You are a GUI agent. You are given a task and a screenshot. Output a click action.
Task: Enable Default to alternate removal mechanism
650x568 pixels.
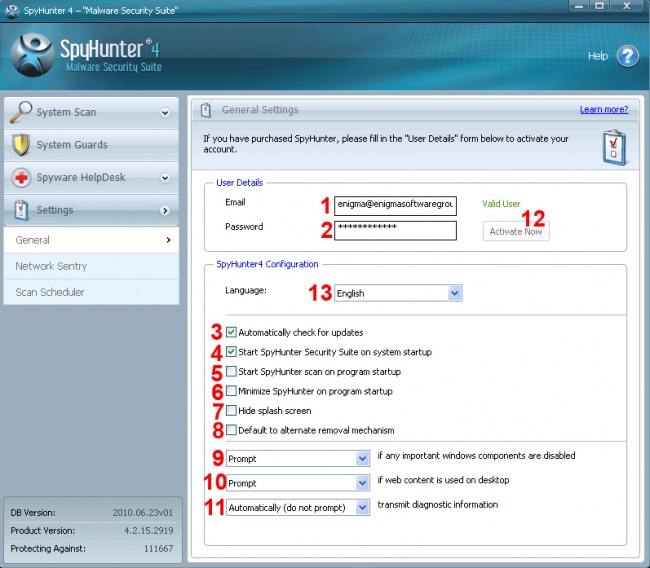click(x=232, y=430)
